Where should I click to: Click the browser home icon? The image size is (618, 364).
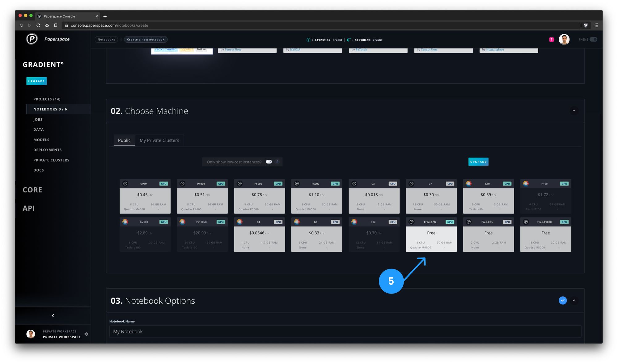click(47, 25)
